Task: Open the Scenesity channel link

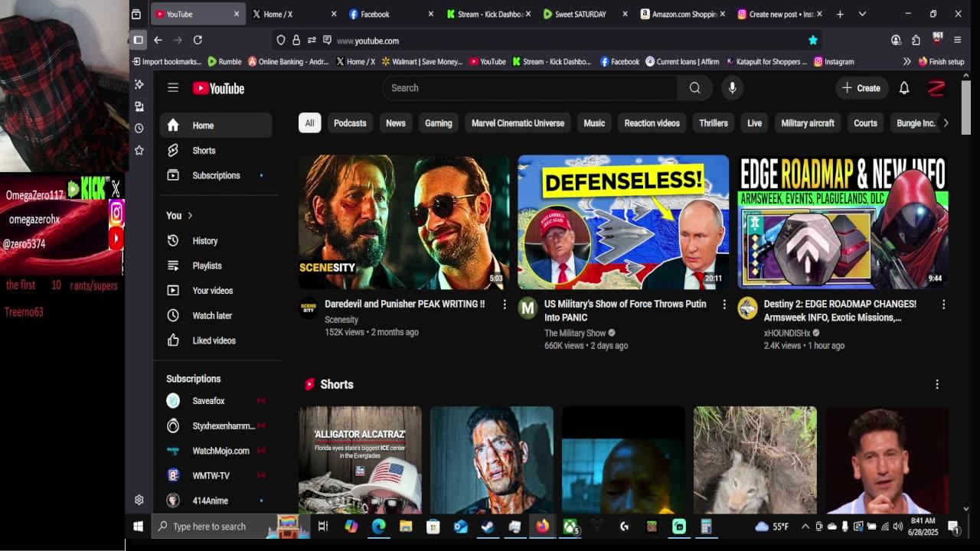Action: [x=341, y=320]
